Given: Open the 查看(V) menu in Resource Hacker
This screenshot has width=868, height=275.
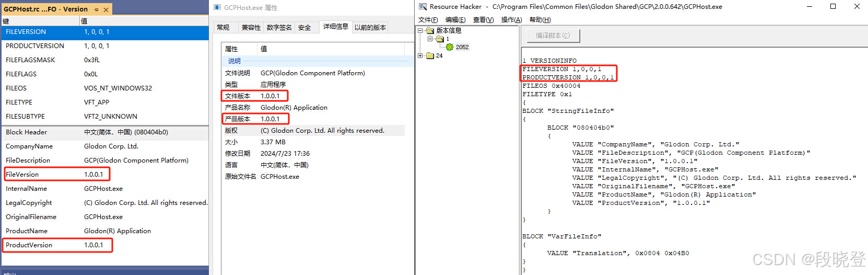Looking at the screenshot, I should pos(483,20).
